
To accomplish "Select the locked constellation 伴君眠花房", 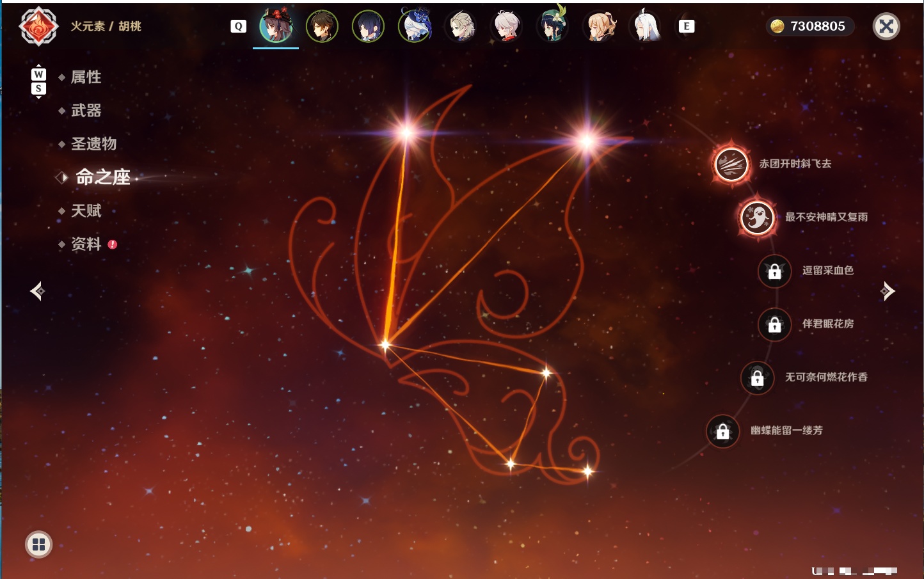I will 774,324.
